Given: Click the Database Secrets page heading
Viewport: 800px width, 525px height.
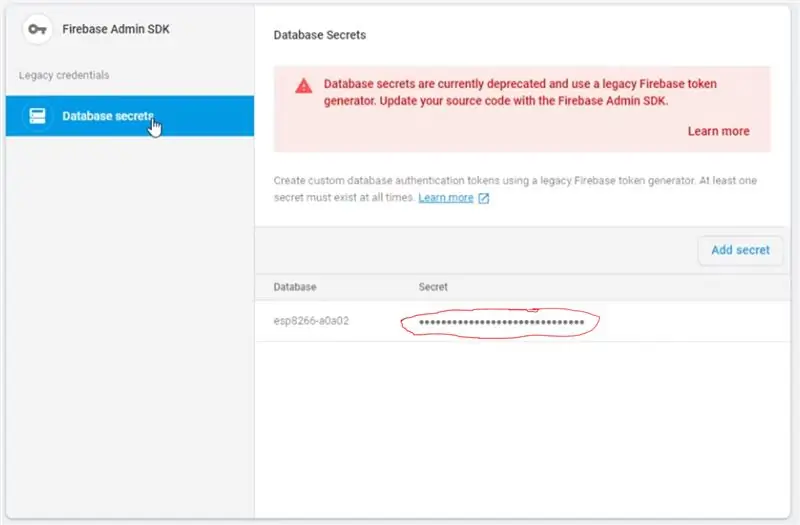Looking at the screenshot, I should coord(320,35).
